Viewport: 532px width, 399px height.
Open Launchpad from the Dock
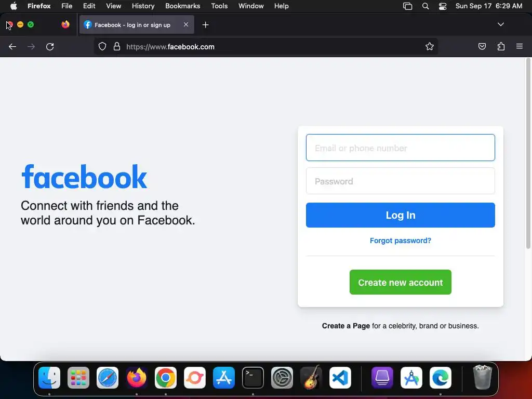pyautogui.click(x=78, y=378)
